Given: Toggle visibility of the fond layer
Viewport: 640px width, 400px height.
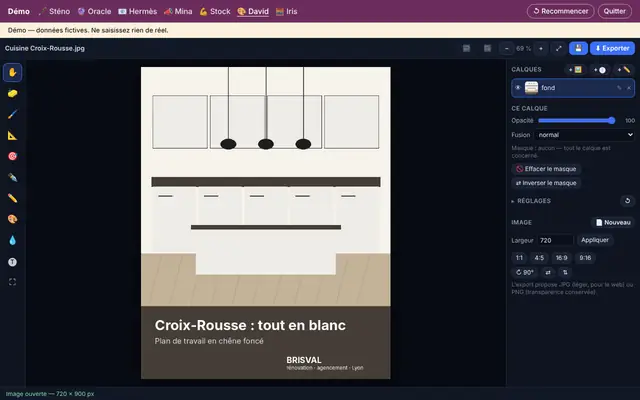Looking at the screenshot, I should [x=518, y=88].
